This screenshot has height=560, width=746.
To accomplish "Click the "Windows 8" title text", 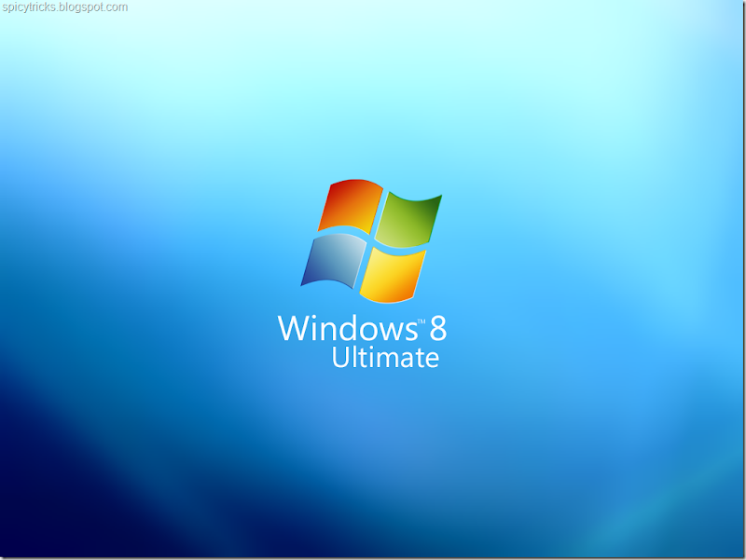I will 363,328.
